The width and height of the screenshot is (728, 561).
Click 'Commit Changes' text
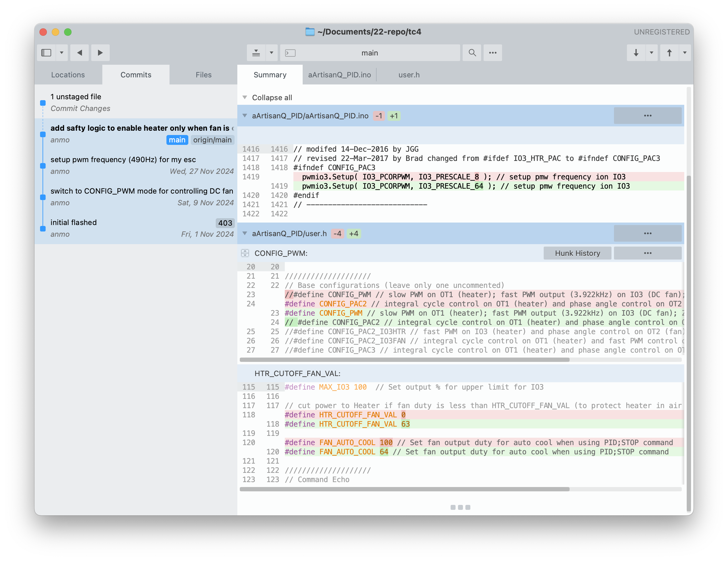(80, 108)
